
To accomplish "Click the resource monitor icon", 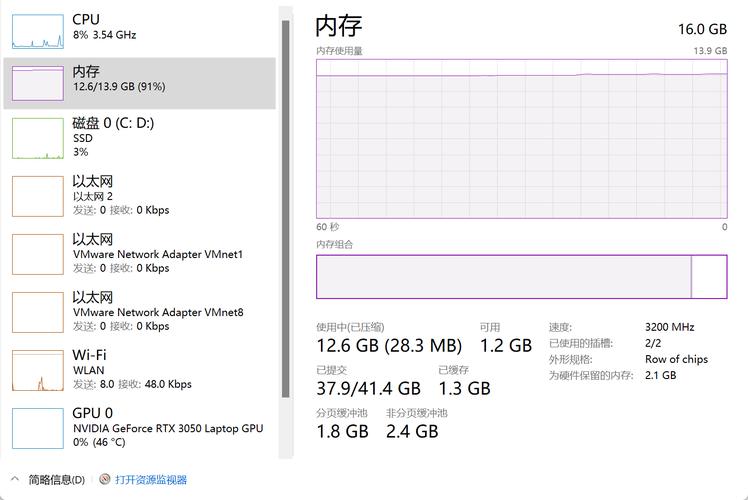I will (105, 480).
